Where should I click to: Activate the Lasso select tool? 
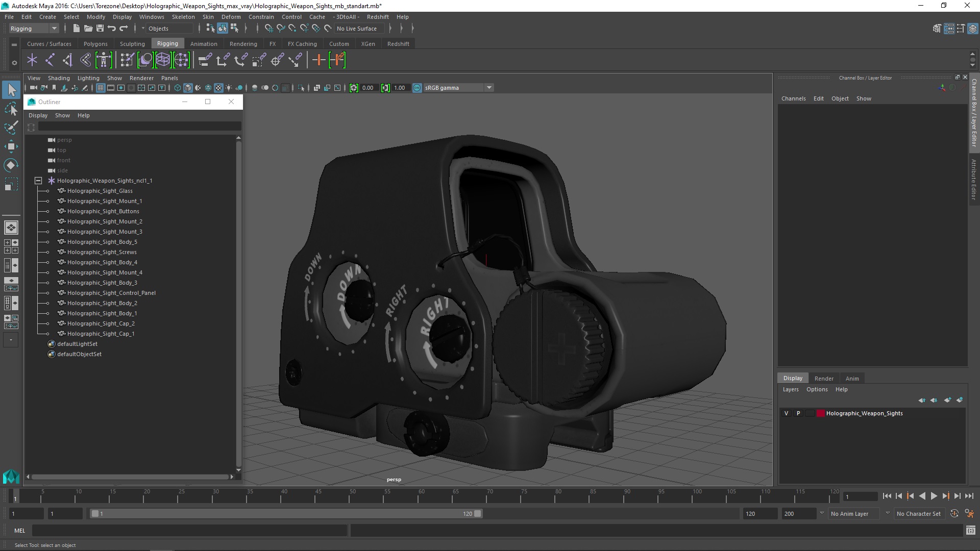point(11,109)
